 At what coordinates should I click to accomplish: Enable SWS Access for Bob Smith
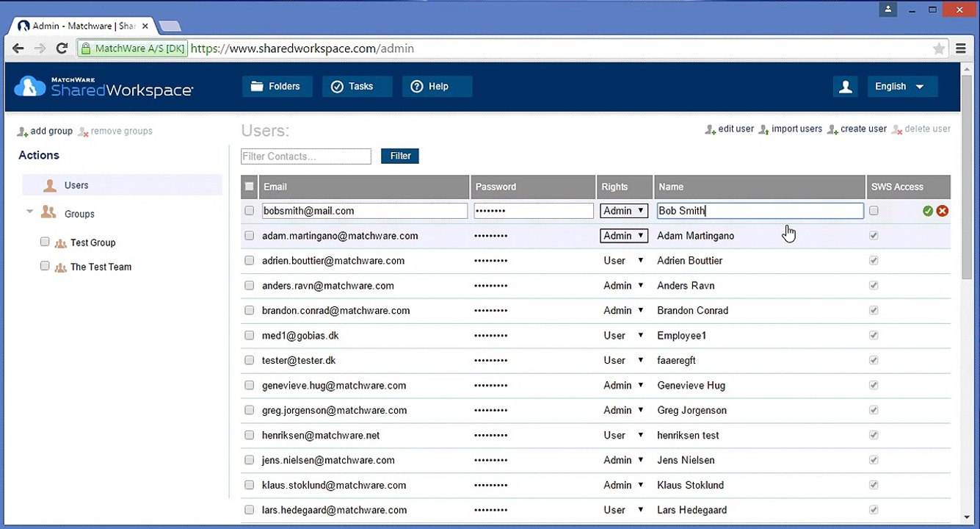pos(874,211)
